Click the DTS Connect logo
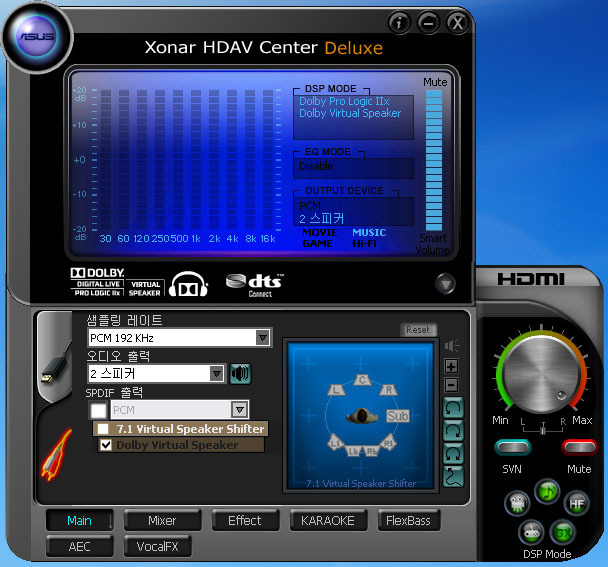The height and width of the screenshot is (567, 608). pos(255,285)
